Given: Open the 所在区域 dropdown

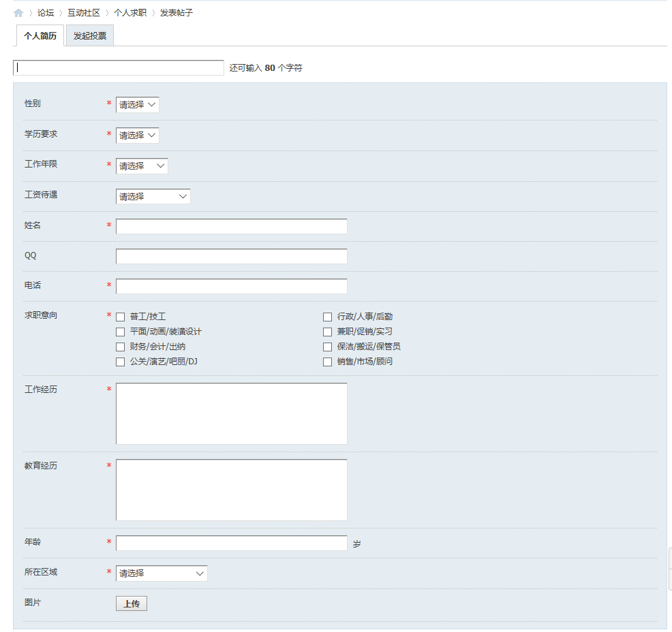Looking at the screenshot, I should [162, 573].
